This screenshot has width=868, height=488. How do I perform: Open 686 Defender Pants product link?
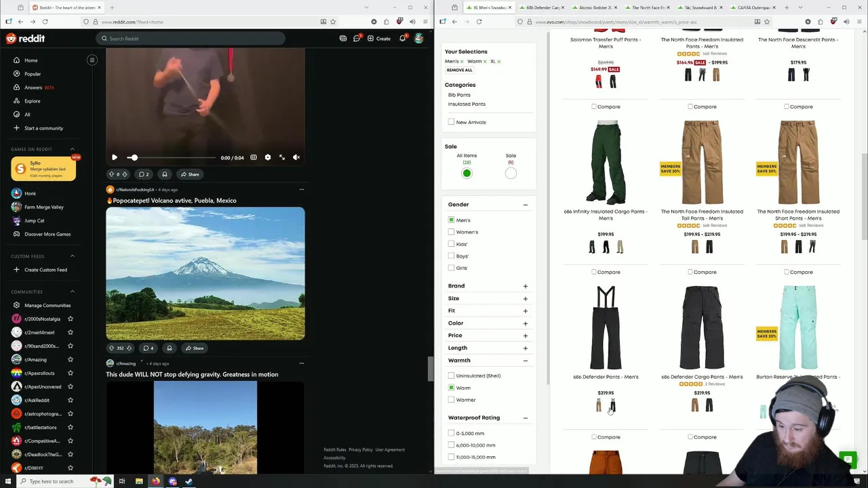coord(606,377)
